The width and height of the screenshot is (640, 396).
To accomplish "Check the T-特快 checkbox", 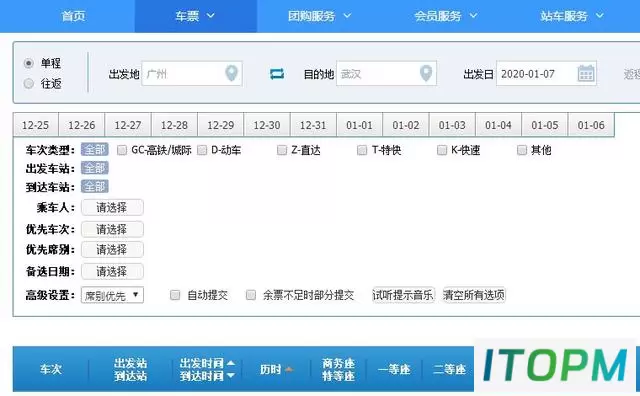I will pos(362,150).
